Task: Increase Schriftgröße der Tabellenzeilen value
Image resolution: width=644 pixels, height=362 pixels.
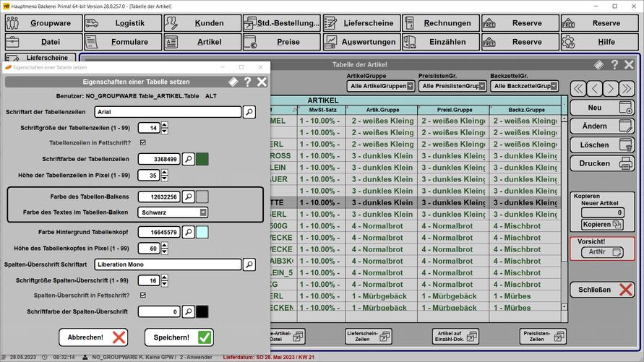Action: [x=165, y=125]
